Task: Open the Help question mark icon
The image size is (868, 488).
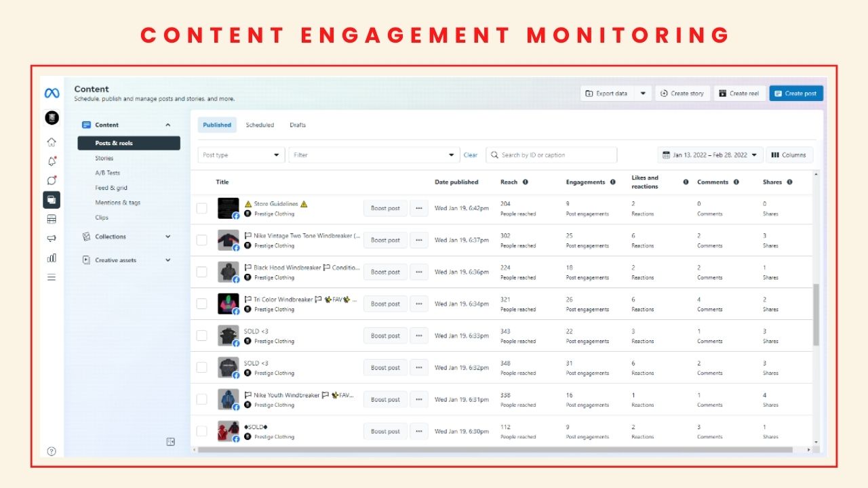Action: point(52,451)
